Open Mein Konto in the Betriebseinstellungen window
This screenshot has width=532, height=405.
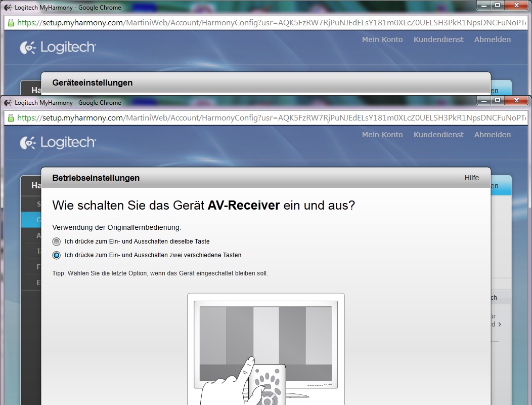(x=382, y=135)
